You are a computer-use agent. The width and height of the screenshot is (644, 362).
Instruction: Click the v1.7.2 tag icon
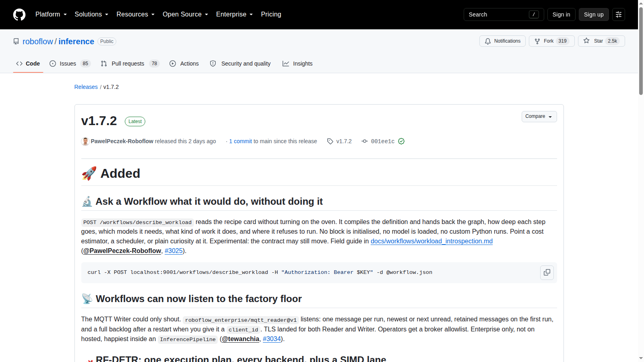[330, 141]
